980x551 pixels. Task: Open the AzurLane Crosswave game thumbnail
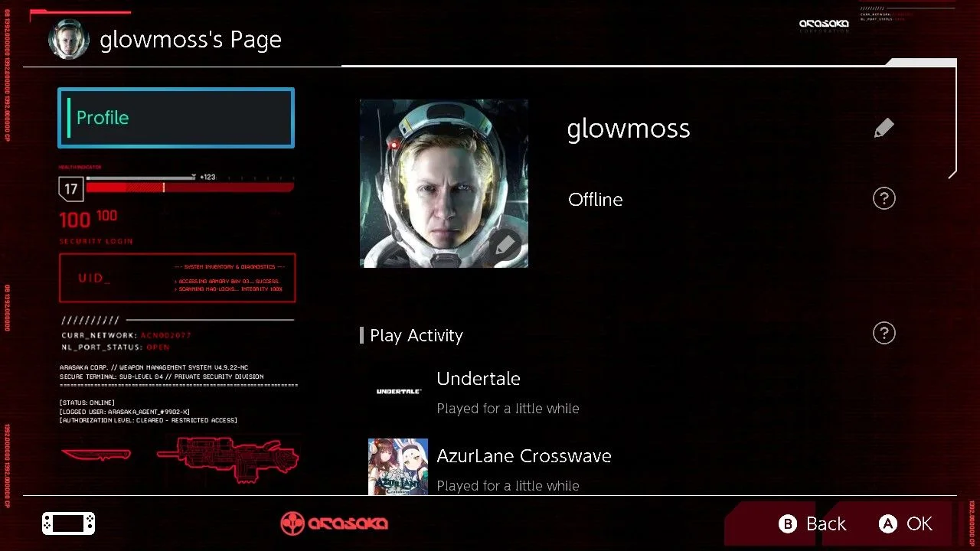point(398,466)
